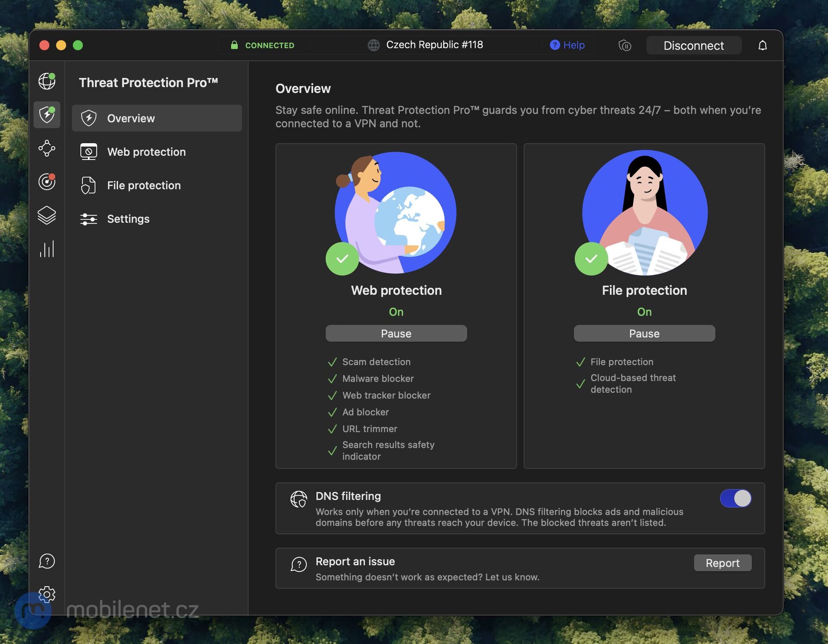This screenshot has width=828, height=644.
Task: Click the Disconnect button
Action: click(693, 45)
